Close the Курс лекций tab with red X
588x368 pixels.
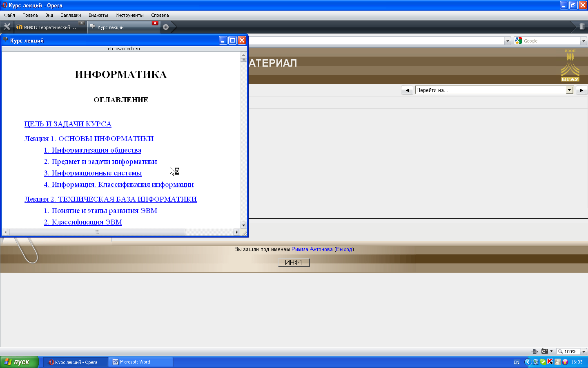pyautogui.click(x=155, y=23)
